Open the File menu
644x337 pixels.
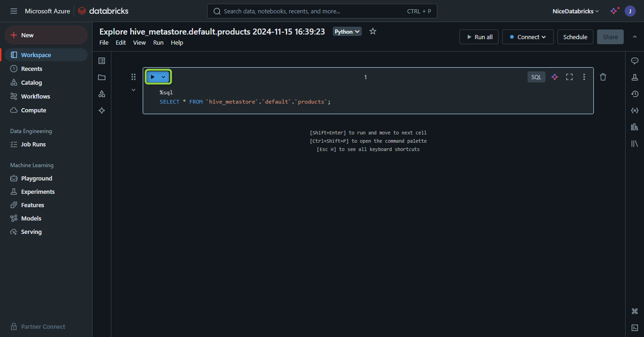point(104,42)
